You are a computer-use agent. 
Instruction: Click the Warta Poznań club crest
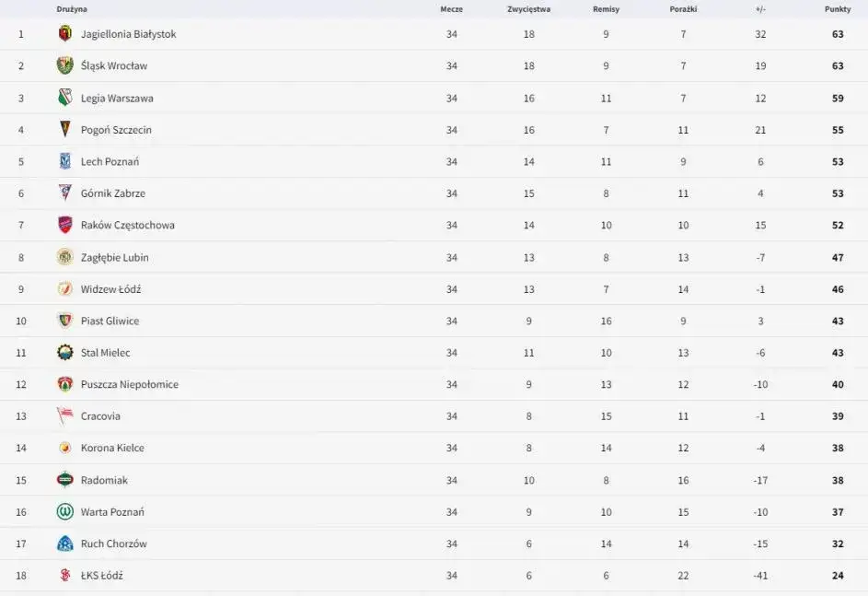click(64, 511)
